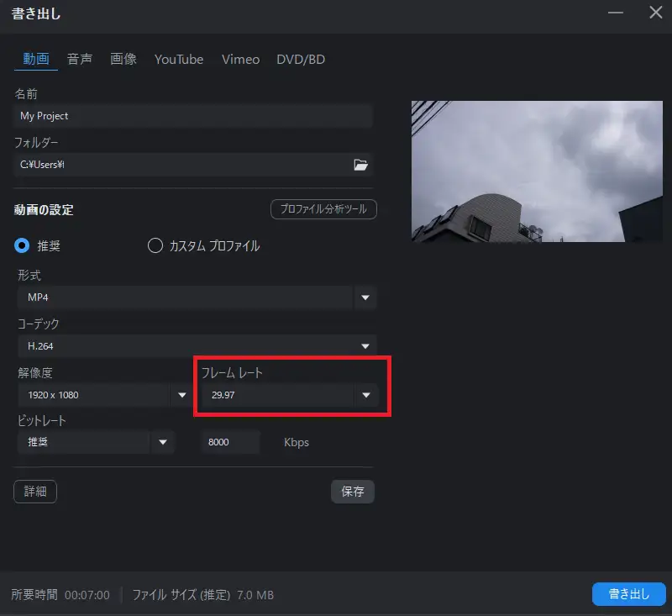Image resolution: width=672 pixels, height=616 pixels.
Task: Edit the 8000 Kbps bitrate field
Action: pyautogui.click(x=230, y=442)
